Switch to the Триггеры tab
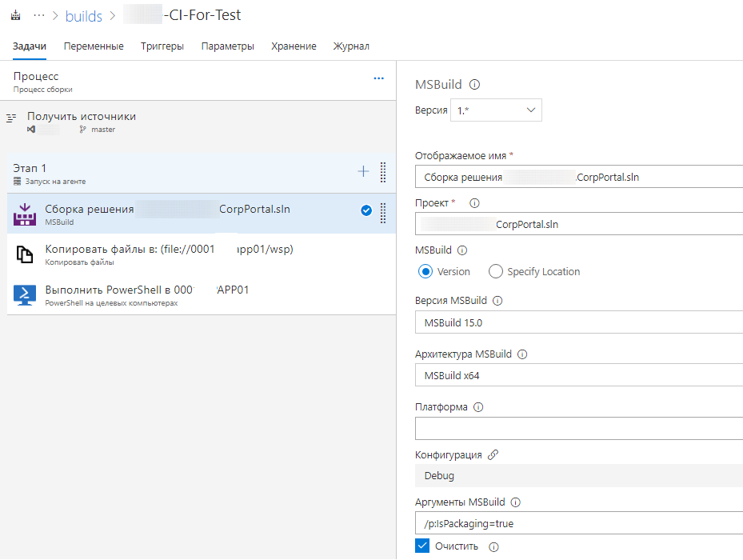 pyautogui.click(x=162, y=46)
